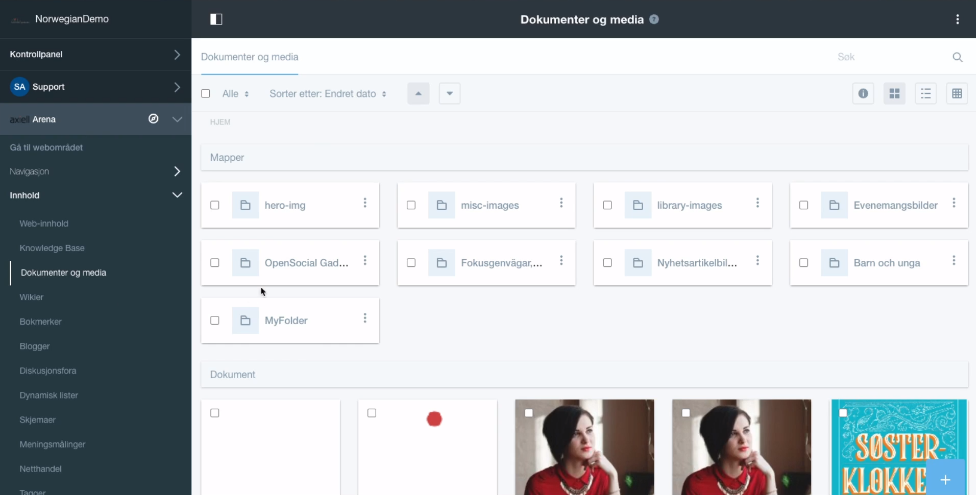Open Web-innhold in the sidebar
This screenshot has height=495, width=980.
pos(44,224)
